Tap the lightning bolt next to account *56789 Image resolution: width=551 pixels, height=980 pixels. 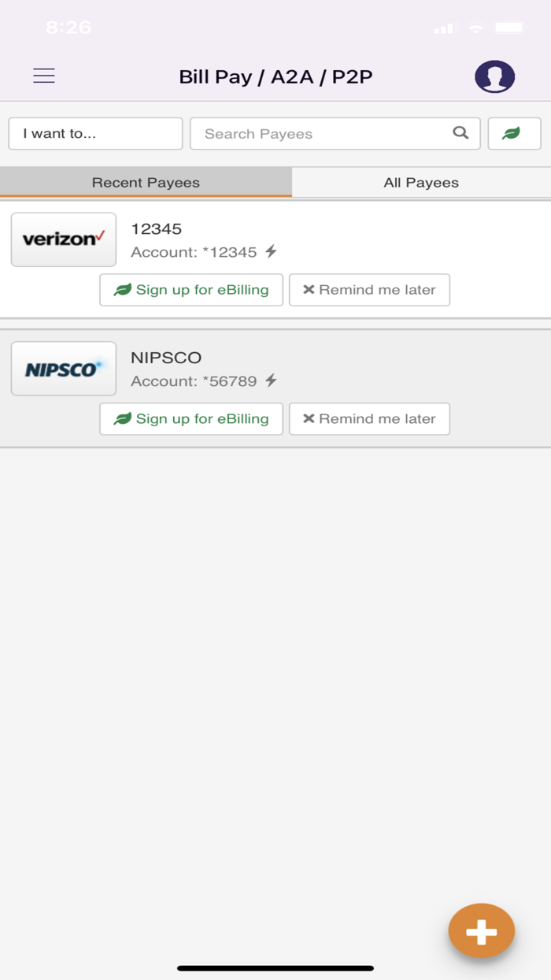coord(271,381)
